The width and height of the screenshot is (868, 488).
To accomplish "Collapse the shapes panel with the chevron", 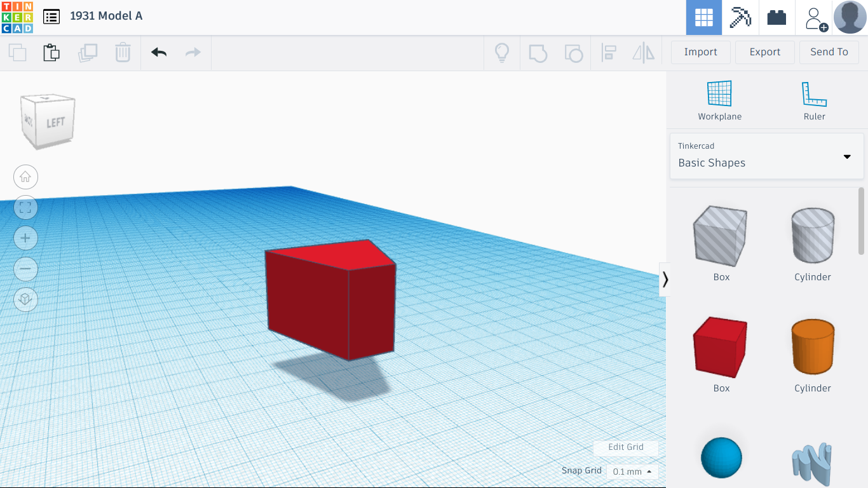I will (665, 279).
